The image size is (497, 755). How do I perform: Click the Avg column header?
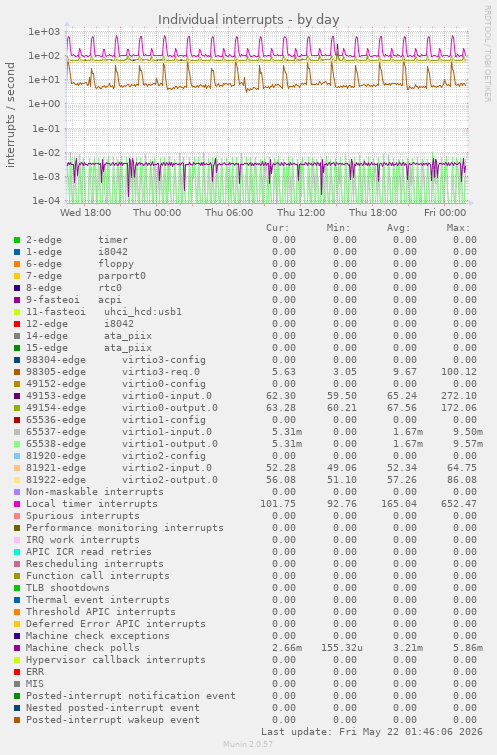click(x=398, y=228)
